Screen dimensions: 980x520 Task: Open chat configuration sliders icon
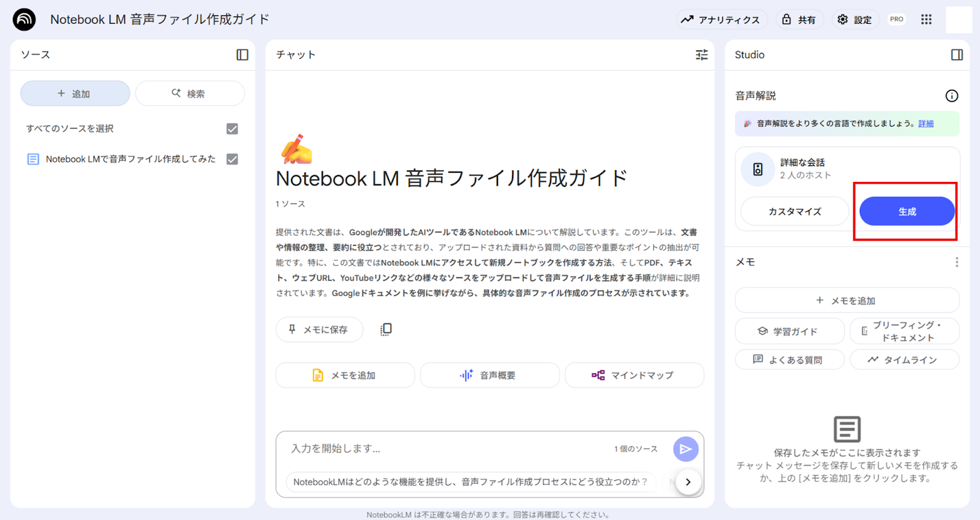click(702, 55)
